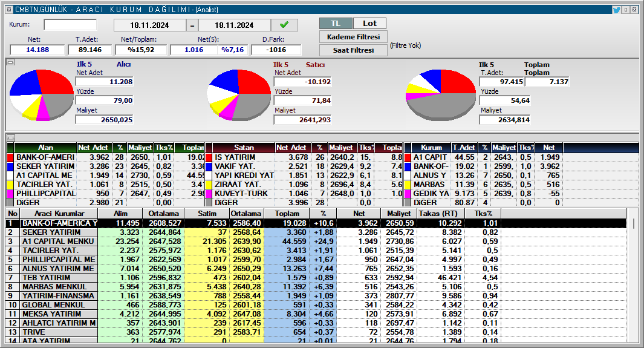Image resolution: width=644 pixels, height=348 pixels.
Task: Click the total volume pie chart
Action: (x=441, y=95)
